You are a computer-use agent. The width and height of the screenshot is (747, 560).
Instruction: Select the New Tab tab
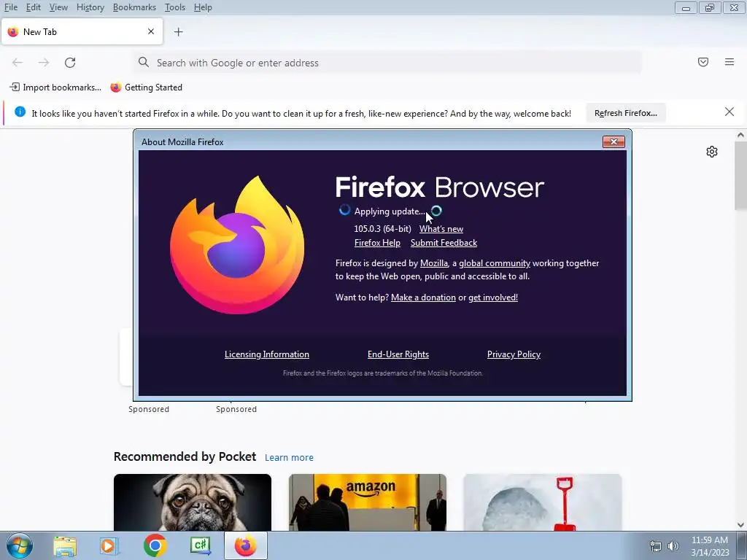pos(82,31)
